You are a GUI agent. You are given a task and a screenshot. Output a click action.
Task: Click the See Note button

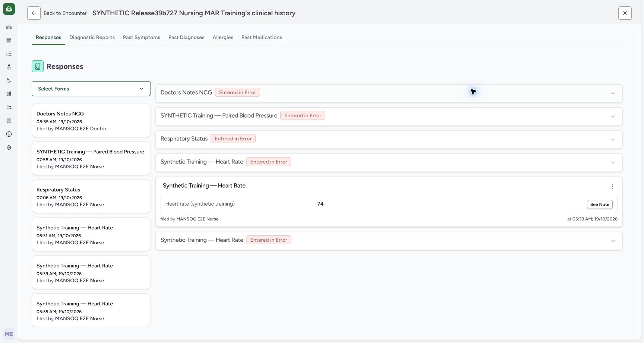[x=600, y=204]
